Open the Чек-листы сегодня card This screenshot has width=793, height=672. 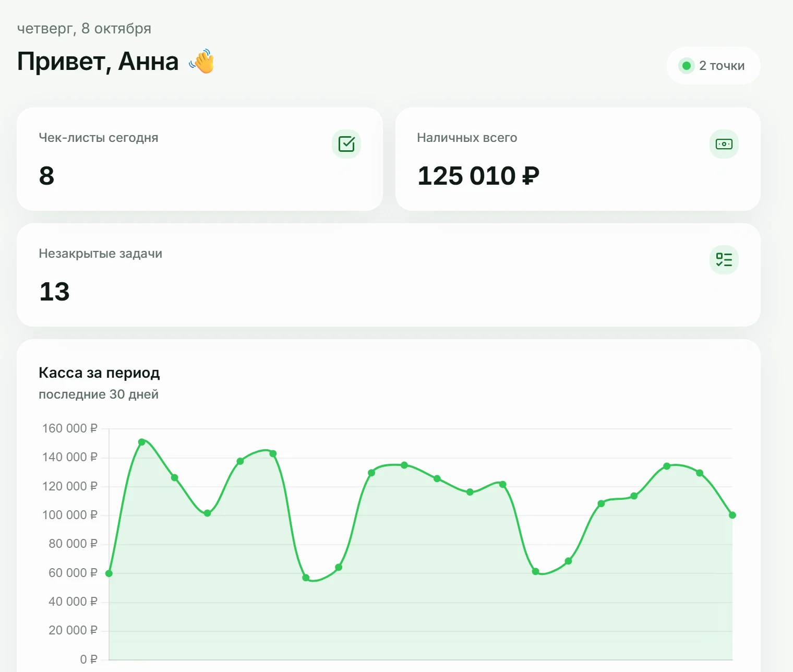(200, 159)
